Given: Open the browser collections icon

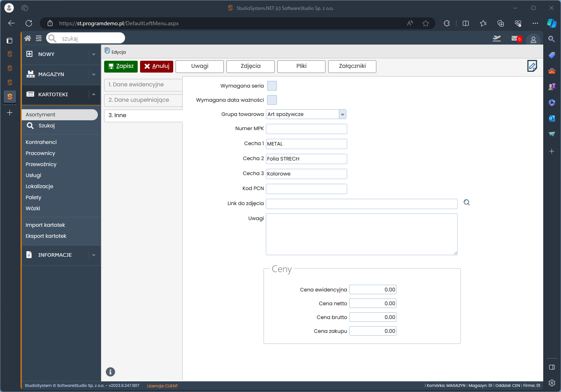Looking at the screenshot, I should (x=501, y=23).
